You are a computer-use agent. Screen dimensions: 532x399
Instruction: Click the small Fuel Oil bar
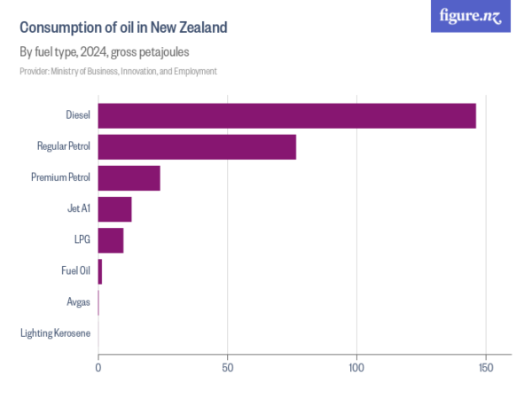(100, 272)
